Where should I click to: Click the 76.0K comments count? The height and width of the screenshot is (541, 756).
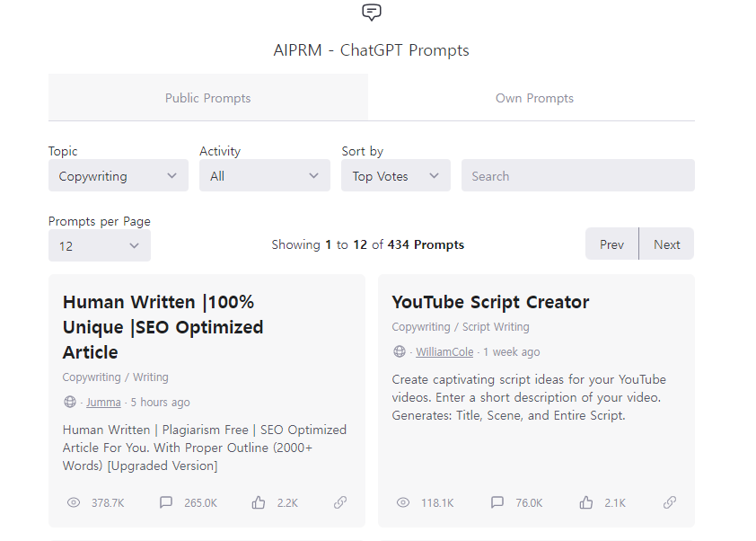pyautogui.click(x=529, y=503)
